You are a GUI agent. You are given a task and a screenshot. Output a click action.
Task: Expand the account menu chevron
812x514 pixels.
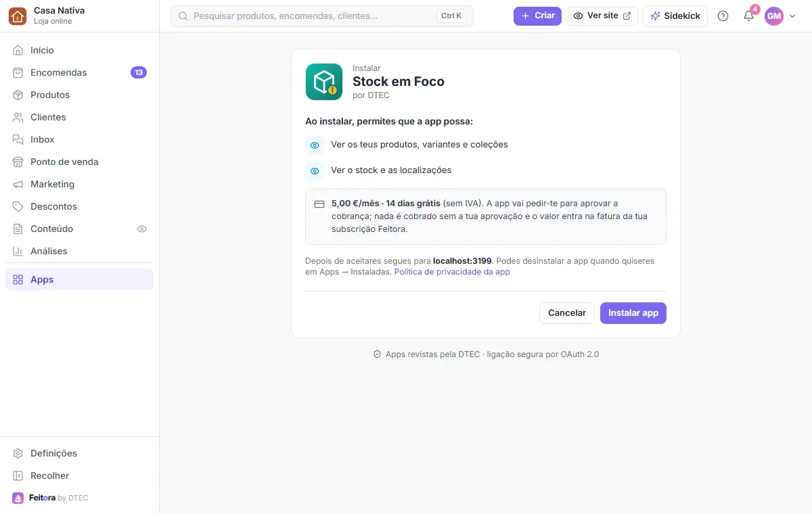coord(793,16)
